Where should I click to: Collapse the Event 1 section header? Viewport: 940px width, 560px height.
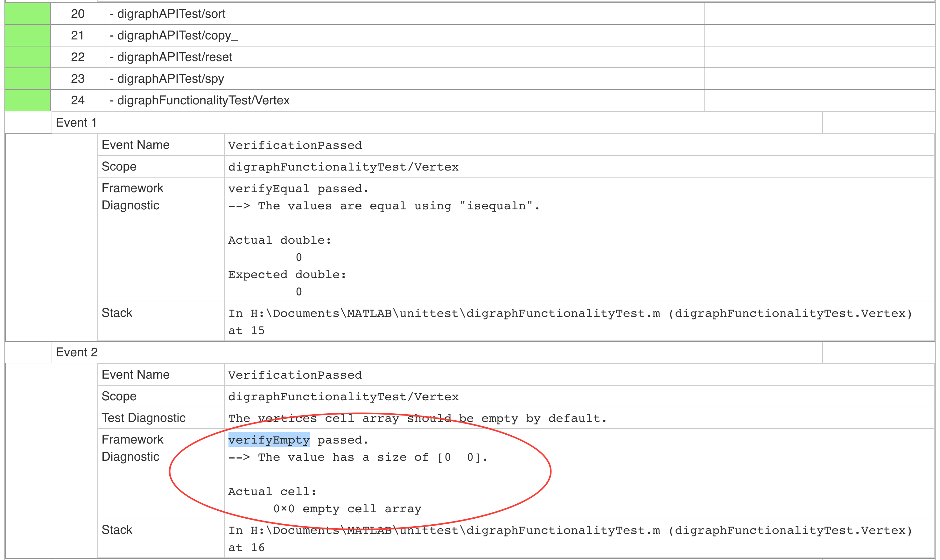tap(76, 122)
